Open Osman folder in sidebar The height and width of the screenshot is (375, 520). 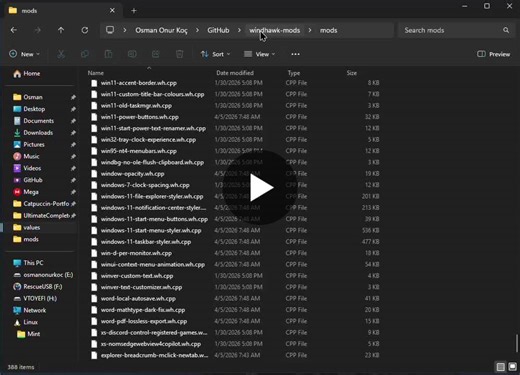coord(28,97)
